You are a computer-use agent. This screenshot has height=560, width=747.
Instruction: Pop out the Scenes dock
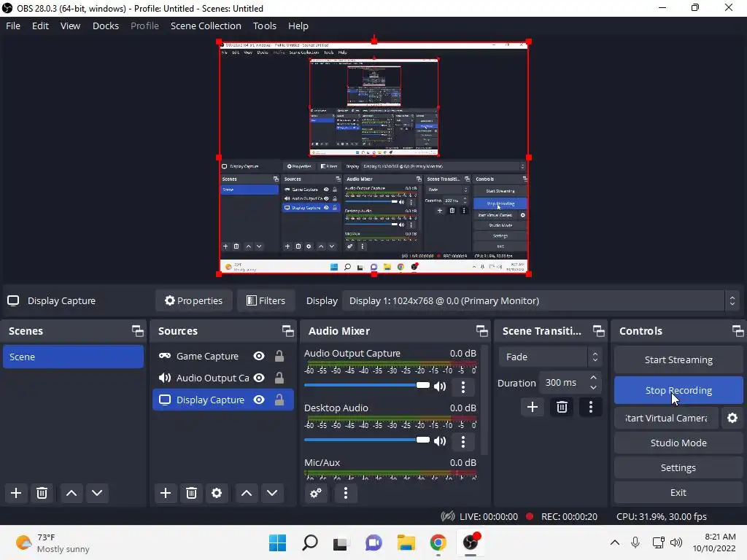[138, 330]
